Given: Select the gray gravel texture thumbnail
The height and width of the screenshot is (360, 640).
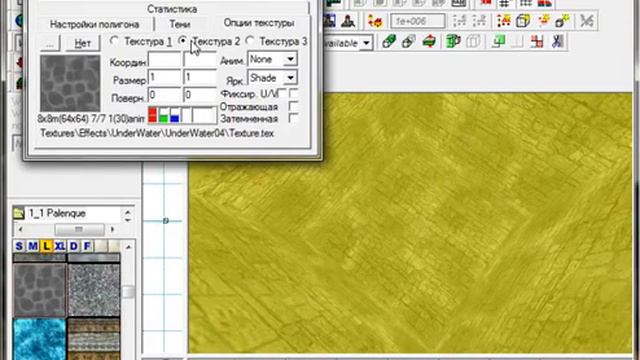Looking at the screenshot, I should point(94,289).
